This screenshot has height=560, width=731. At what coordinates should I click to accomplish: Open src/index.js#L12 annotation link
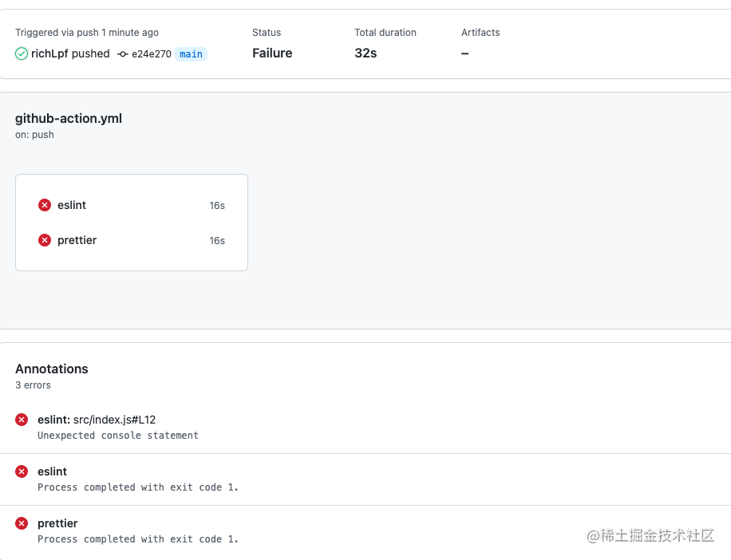pos(115,420)
